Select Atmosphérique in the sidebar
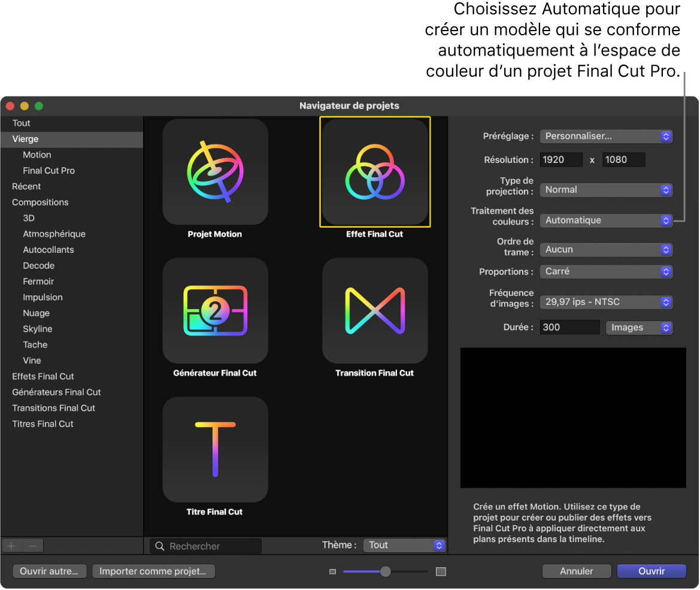700x590 pixels. (x=53, y=234)
